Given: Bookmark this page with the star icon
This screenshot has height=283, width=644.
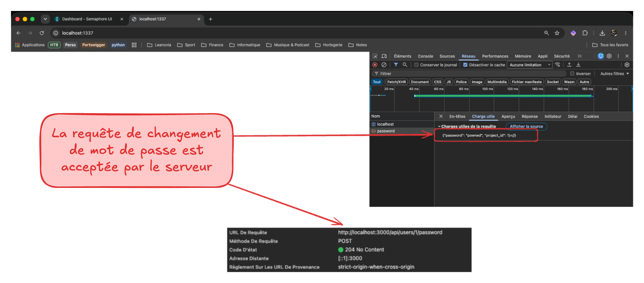Looking at the screenshot, I should 557,33.
